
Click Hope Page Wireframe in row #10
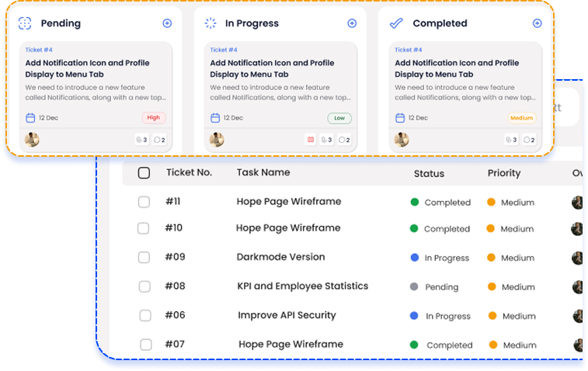[288, 228]
